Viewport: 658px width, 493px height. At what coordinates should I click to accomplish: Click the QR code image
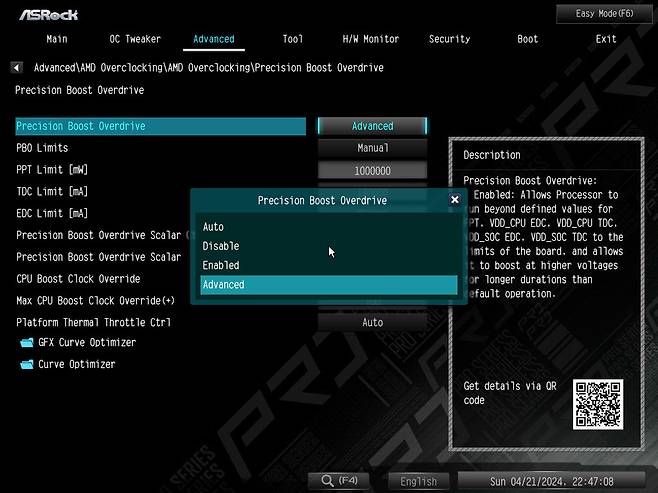click(597, 403)
